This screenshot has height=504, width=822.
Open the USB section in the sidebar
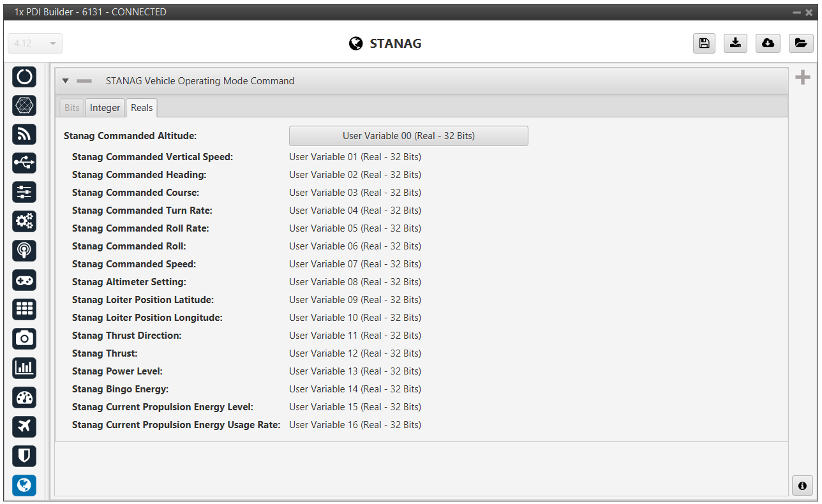(x=24, y=163)
